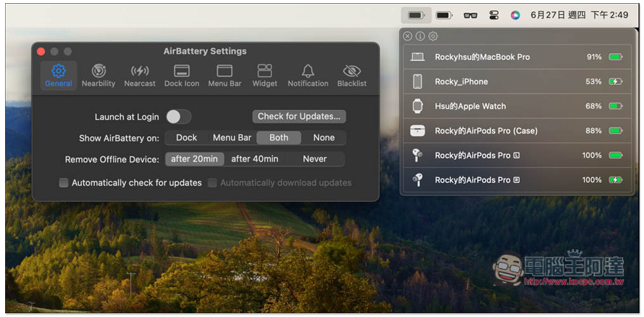Switch to the Dock Icon tab
This screenshot has width=644, height=317.
[x=182, y=75]
